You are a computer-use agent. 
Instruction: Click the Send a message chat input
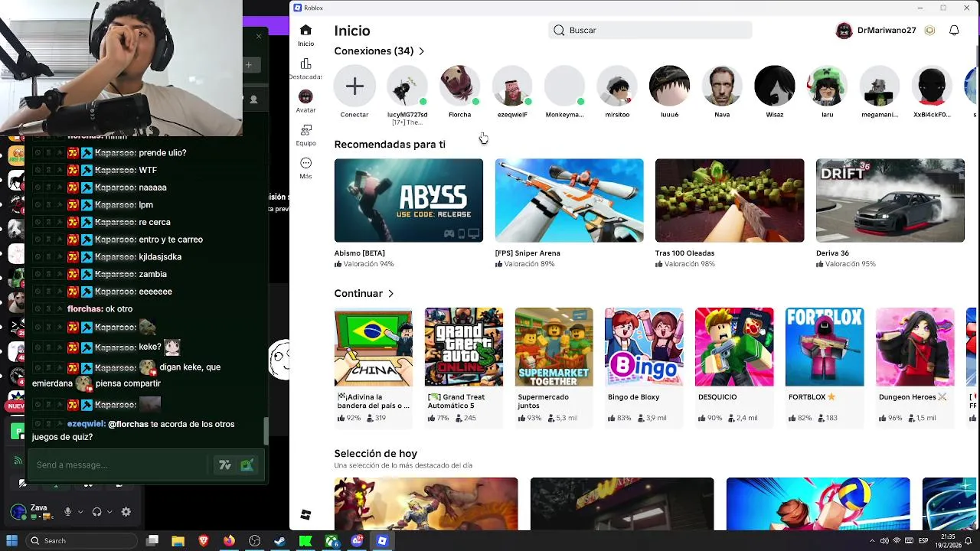(119, 465)
